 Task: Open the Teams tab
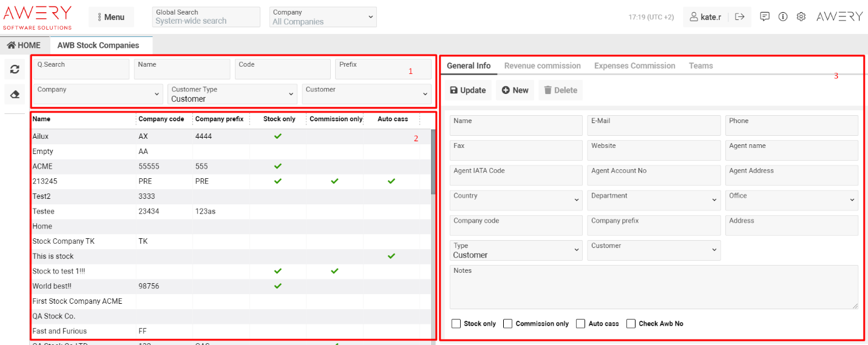700,66
